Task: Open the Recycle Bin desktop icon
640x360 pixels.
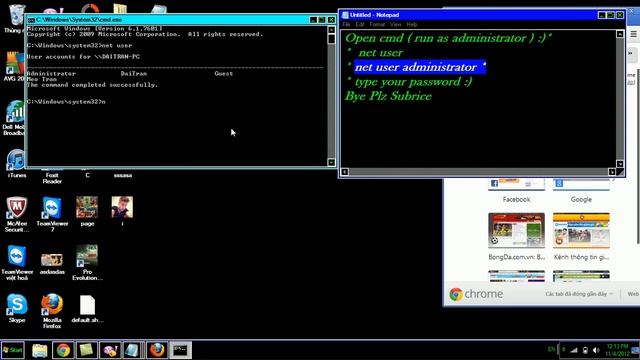Action: tap(16, 17)
